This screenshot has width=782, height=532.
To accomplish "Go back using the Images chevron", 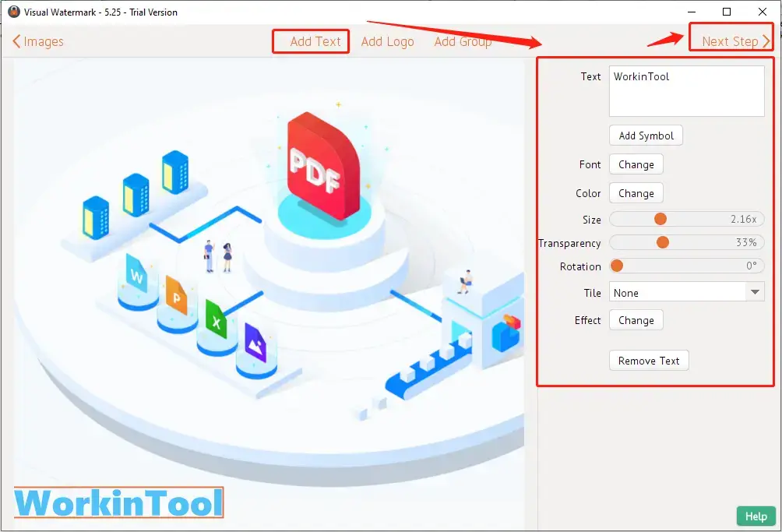I will 16,42.
